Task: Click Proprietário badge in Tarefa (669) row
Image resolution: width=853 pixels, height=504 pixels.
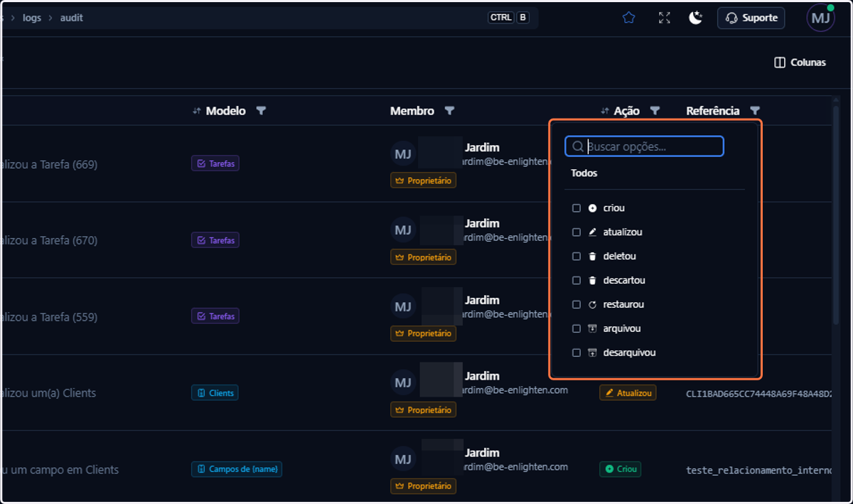Action: click(423, 181)
